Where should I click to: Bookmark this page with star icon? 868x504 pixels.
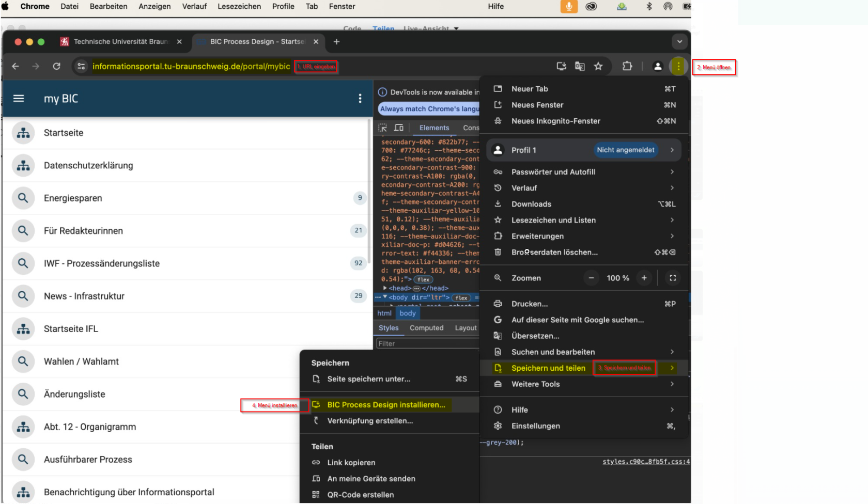tap(598, 66)
